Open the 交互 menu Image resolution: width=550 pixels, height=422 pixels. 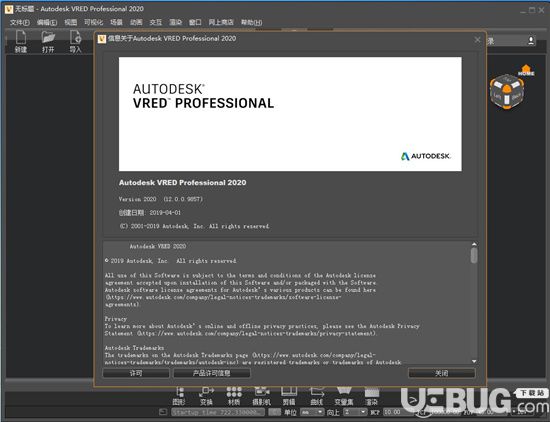(x=156, y=22)
